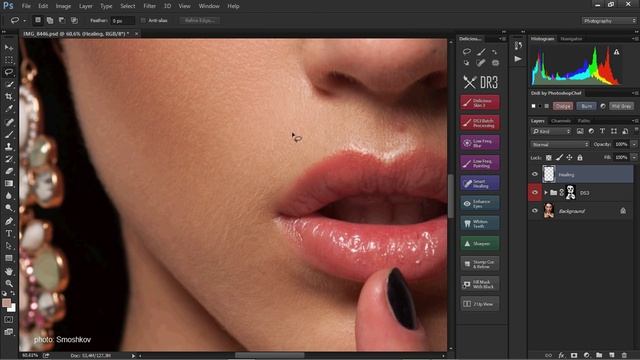Select the Crop tool
Screen dimensions: 640x360
coord(9,97)
